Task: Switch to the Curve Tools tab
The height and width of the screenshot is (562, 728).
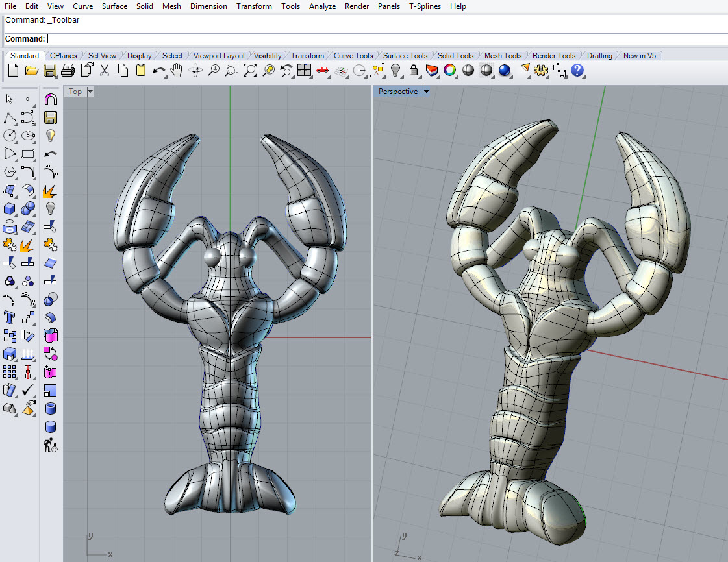Action: (353, 56)
